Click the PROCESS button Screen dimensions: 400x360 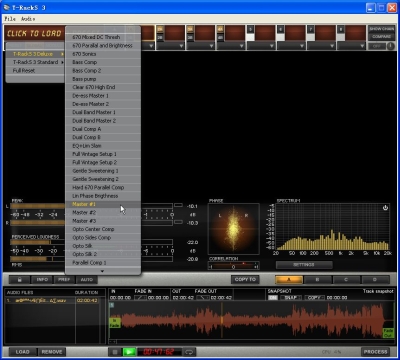375,352
